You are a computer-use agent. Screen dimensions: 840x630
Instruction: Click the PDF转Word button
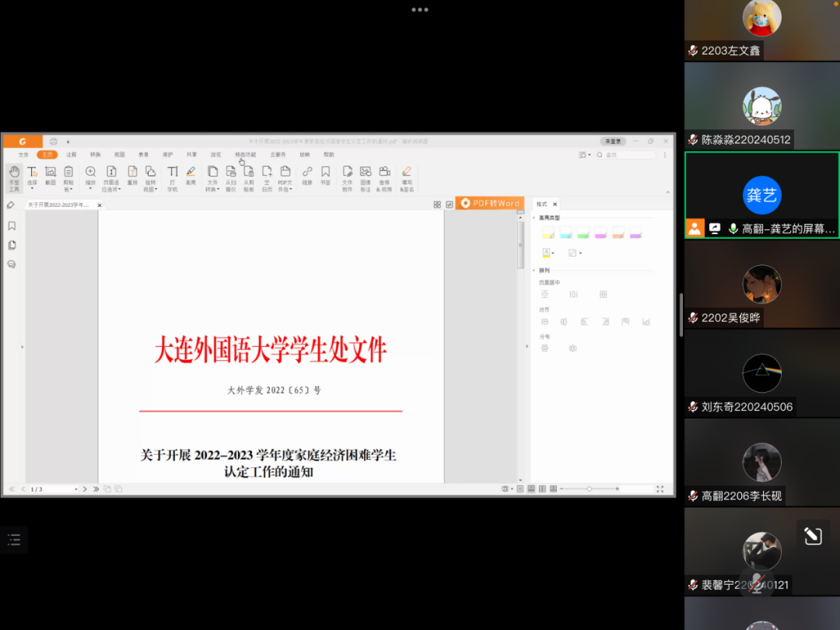point(489,203)
